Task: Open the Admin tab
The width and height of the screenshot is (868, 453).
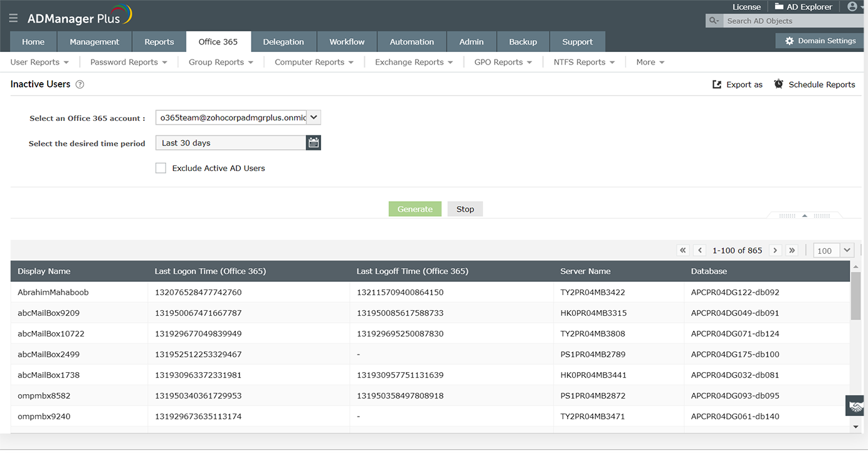Action: [472, 42]
